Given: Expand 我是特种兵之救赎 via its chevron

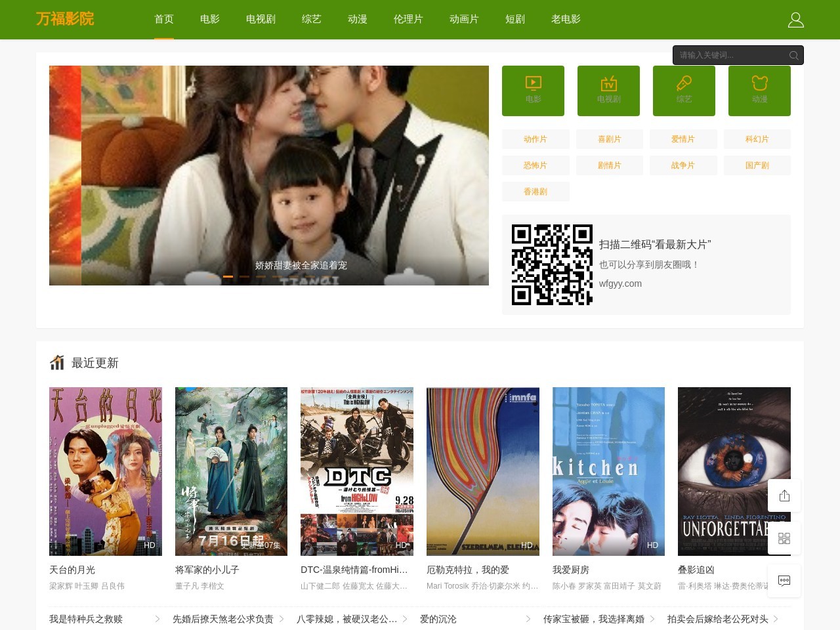Looking at the screenshot, I should click(156, 619).
